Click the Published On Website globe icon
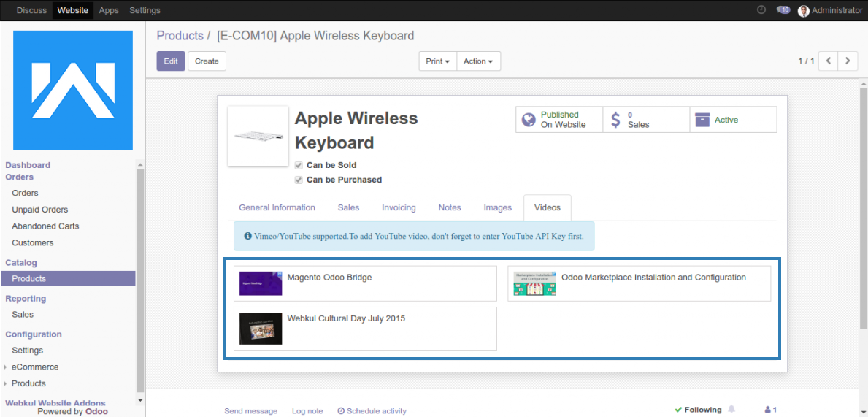The width and height of the screenshot is (868, 417). click(528, 120)
